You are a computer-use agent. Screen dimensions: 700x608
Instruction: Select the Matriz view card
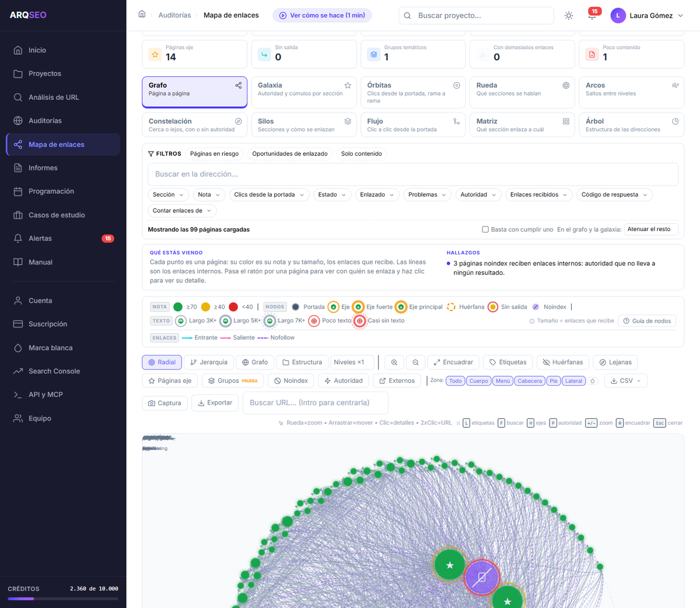tap(522, 125)
